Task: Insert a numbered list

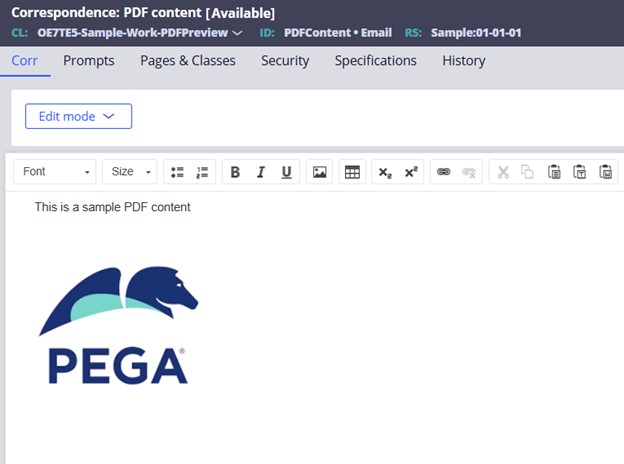Action: point(202,172)
